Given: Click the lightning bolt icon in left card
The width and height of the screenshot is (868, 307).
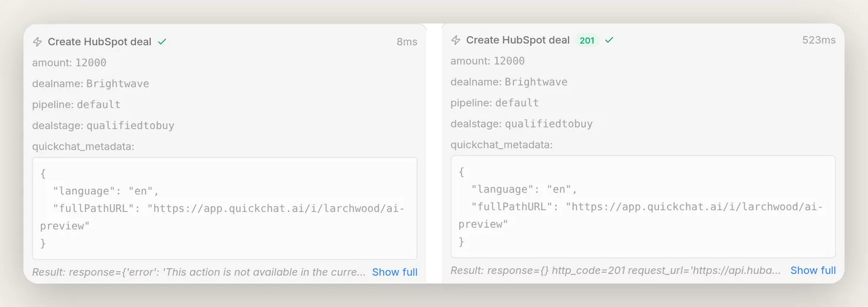Looking at the screenshot, I should coord(38,42).
